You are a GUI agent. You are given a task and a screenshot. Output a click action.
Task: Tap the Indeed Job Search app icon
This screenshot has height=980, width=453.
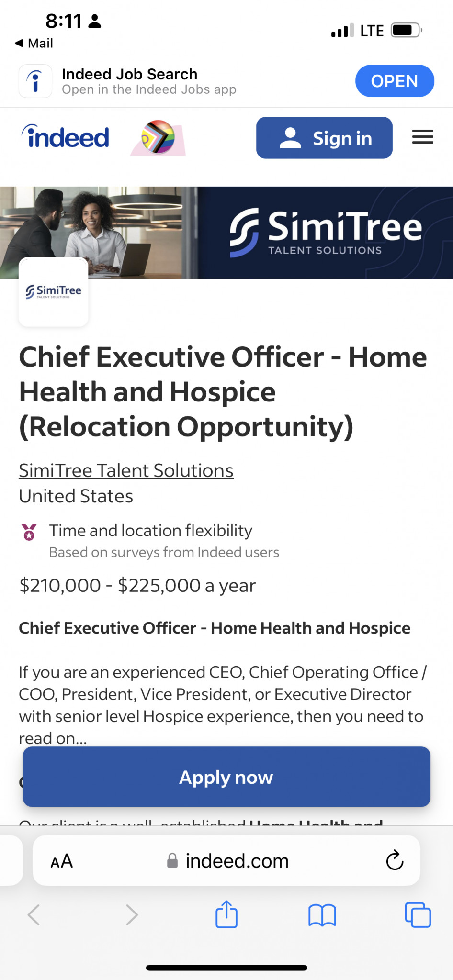tap(35, 81)
